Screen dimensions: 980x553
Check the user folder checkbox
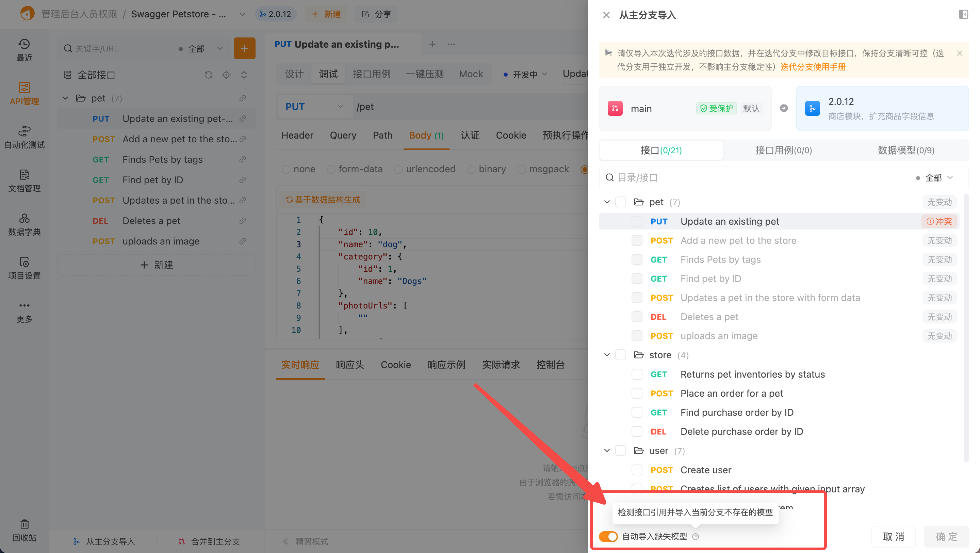620,451
